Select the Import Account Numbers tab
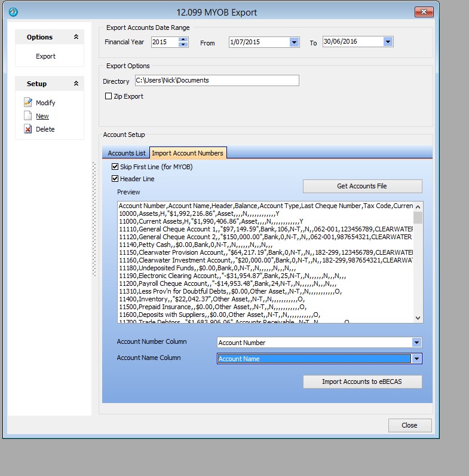Viewport: 469px width, 476px height. [x=188, y=153]
